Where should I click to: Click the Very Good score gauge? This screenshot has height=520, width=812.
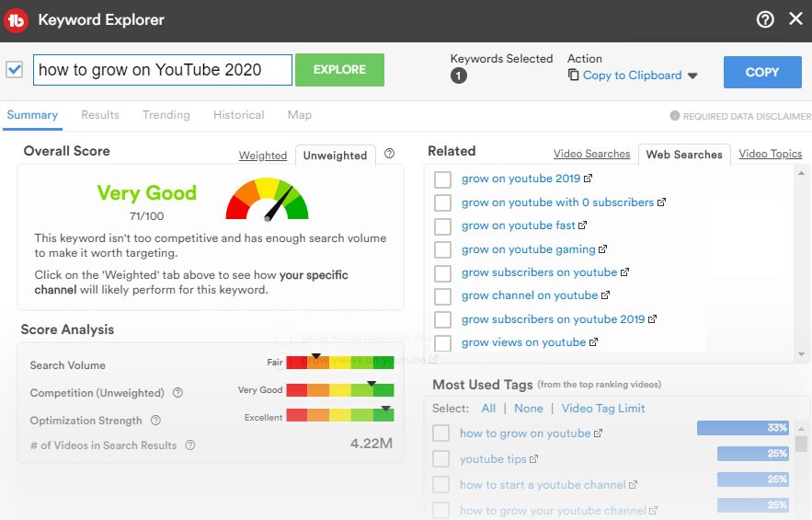pos(268,199)
